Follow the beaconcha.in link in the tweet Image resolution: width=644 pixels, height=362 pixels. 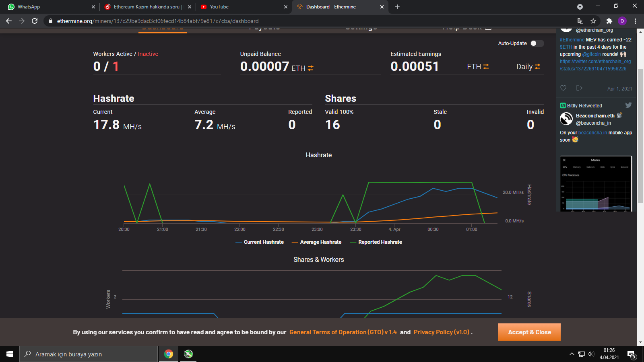pos(593,133)
